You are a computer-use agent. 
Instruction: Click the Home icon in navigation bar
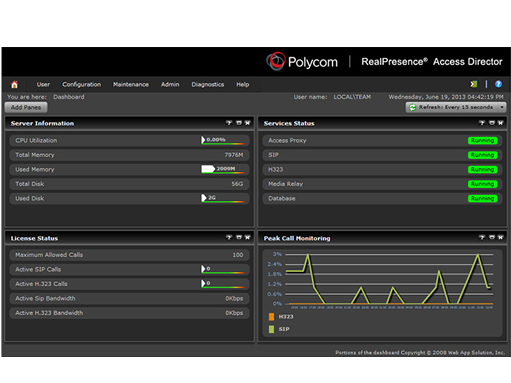click(x=14, y=84)
